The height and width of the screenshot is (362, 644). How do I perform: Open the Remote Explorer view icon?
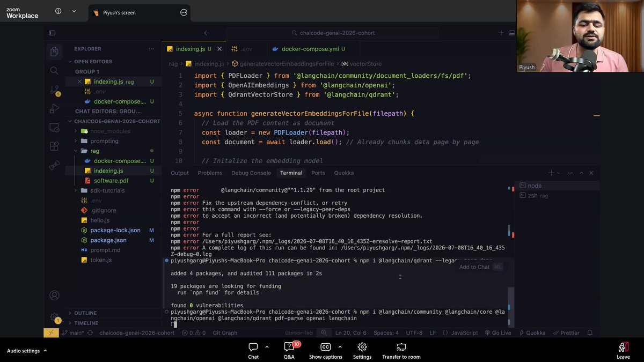[x=54, y=128]
